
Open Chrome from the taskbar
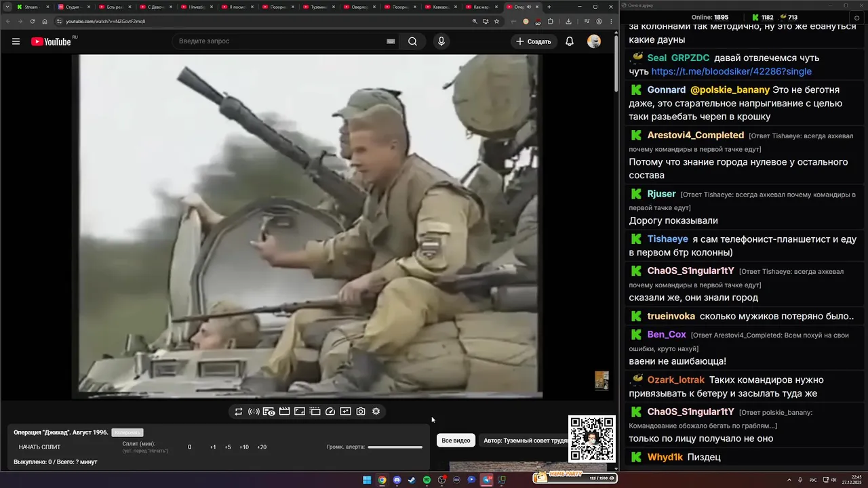point(382,480)
